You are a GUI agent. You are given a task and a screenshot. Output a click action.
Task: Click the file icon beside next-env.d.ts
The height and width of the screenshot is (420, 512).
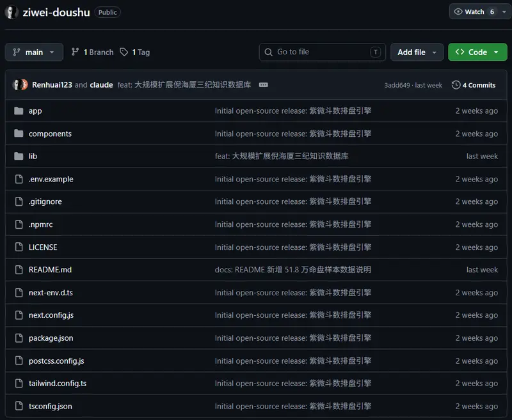[x=19, y=293]
